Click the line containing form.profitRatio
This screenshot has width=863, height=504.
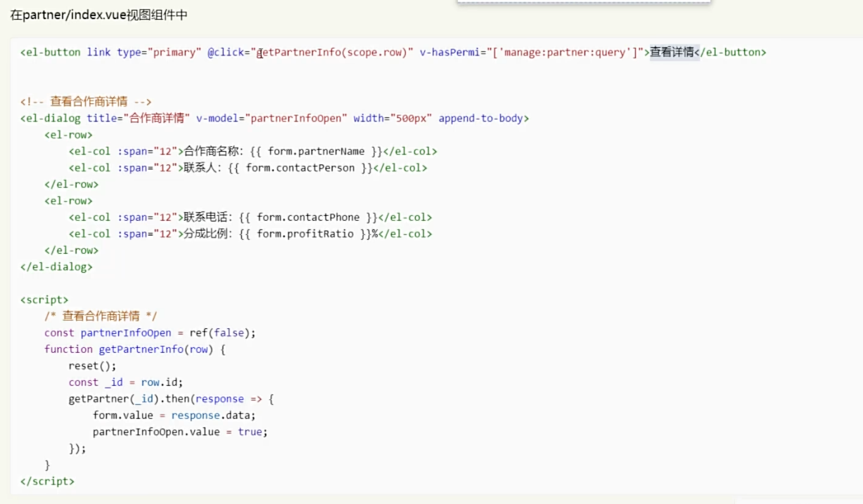[250, 233]
